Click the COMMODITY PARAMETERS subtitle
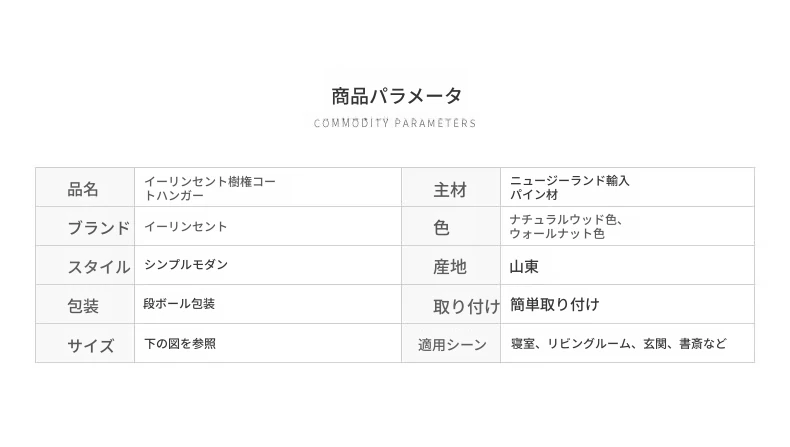 click(395, 124)
